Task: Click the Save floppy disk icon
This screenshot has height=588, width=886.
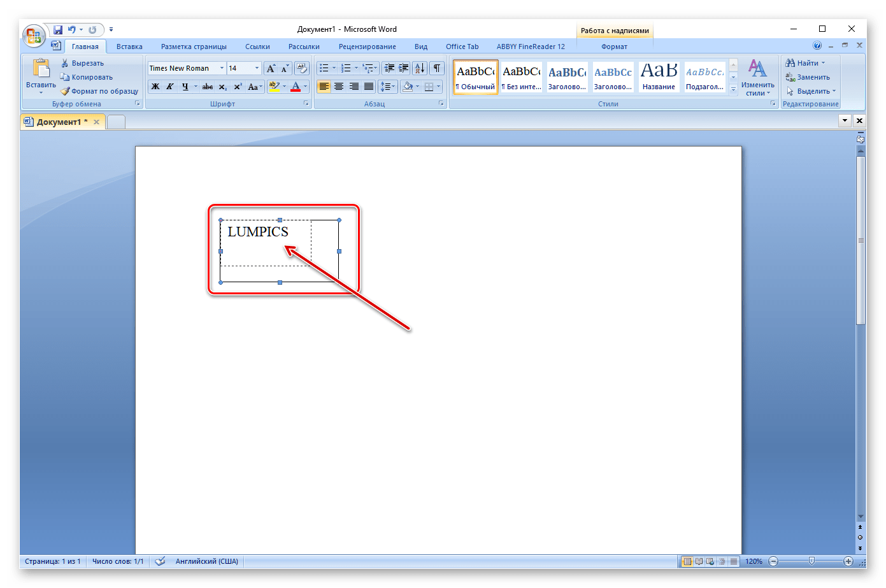Action: [58, 29]
